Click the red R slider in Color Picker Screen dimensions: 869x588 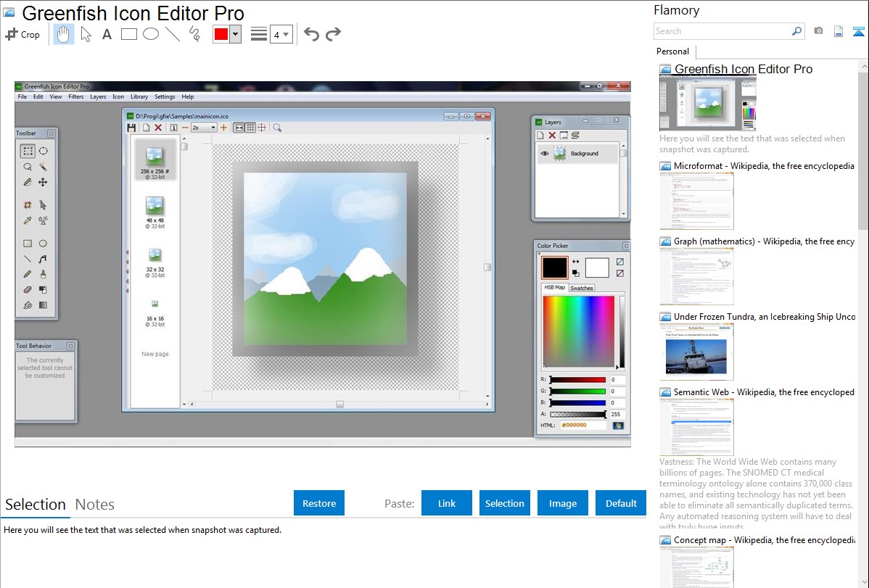[578, 380]
